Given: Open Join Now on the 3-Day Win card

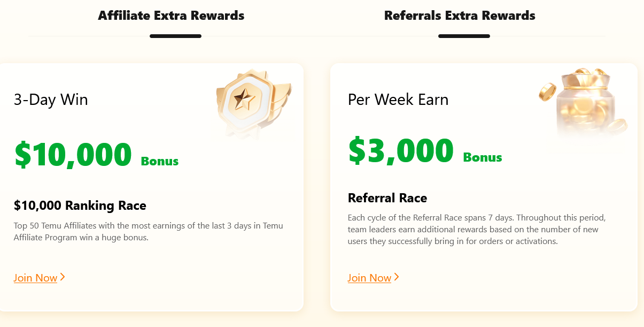Looking at the screenshot, I should pyautogui.click(x=35, y=277).
